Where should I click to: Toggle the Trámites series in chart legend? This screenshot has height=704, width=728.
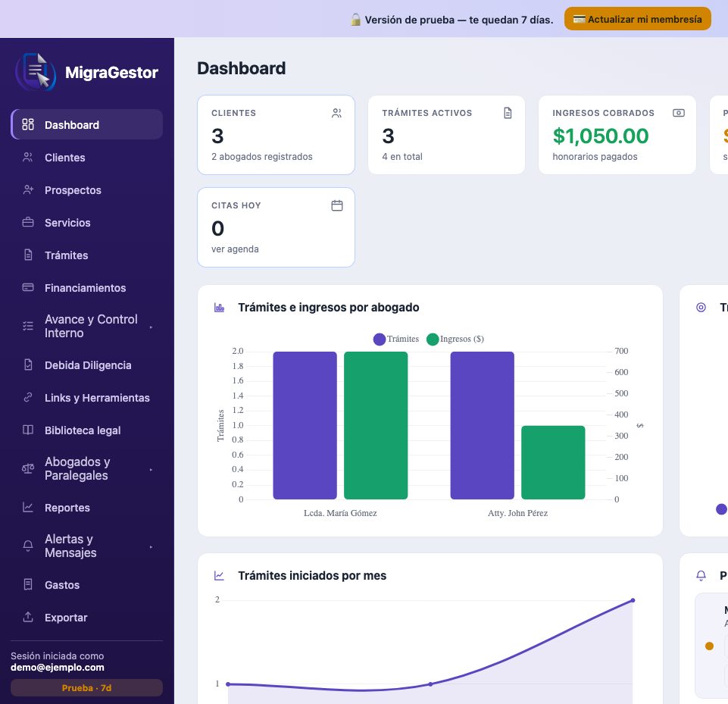point(396,339)
